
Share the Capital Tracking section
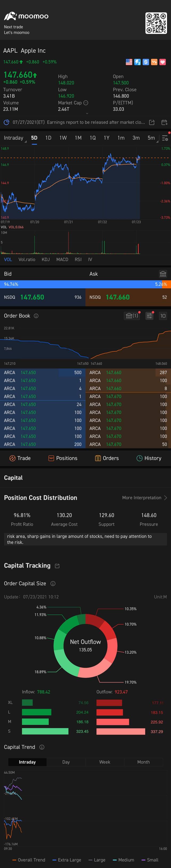click(57, 566)
